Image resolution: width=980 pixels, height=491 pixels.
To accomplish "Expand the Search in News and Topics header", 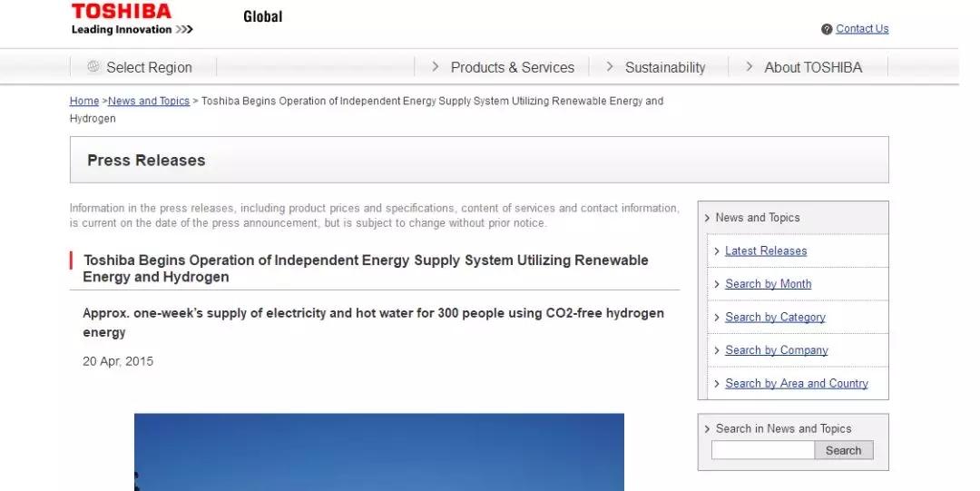I will [x=783, y=428].
